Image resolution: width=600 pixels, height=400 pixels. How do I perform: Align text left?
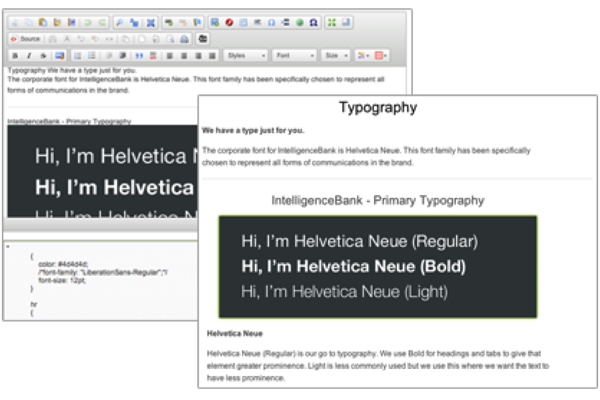[170, 56]
